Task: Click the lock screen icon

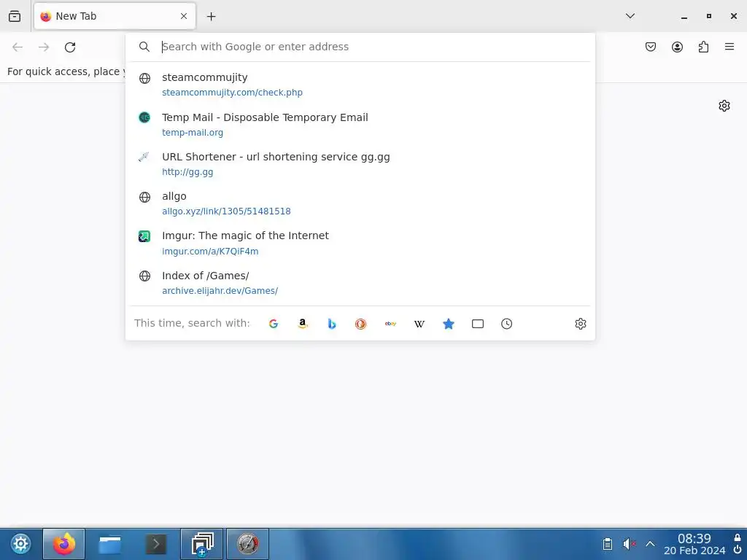Action: pyautogui.click(x=738, y=537)
